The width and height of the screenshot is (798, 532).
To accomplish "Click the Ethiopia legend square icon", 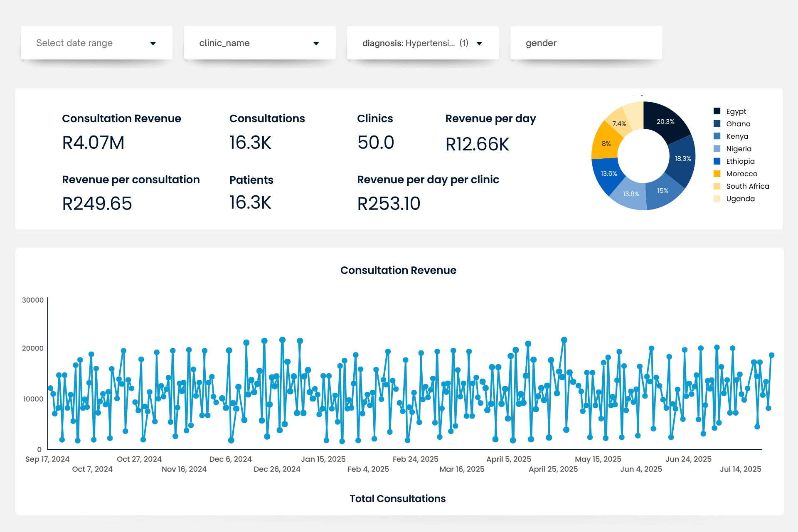I will 717,161.
